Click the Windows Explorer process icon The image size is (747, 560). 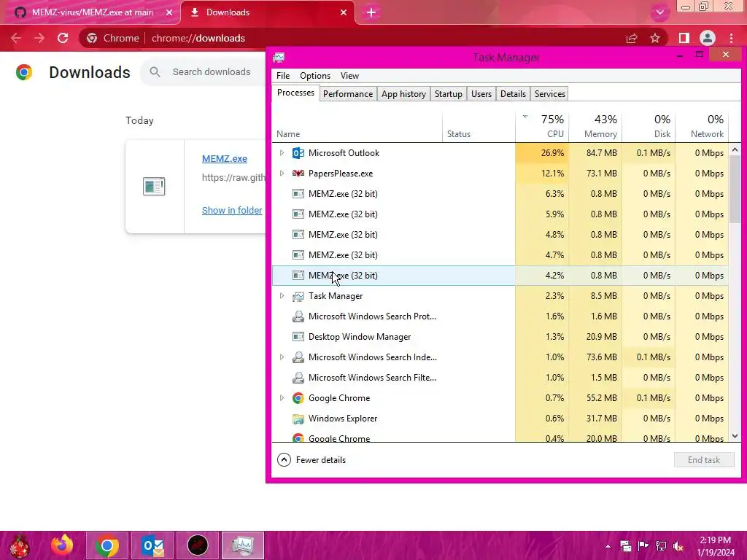point(298,419)
